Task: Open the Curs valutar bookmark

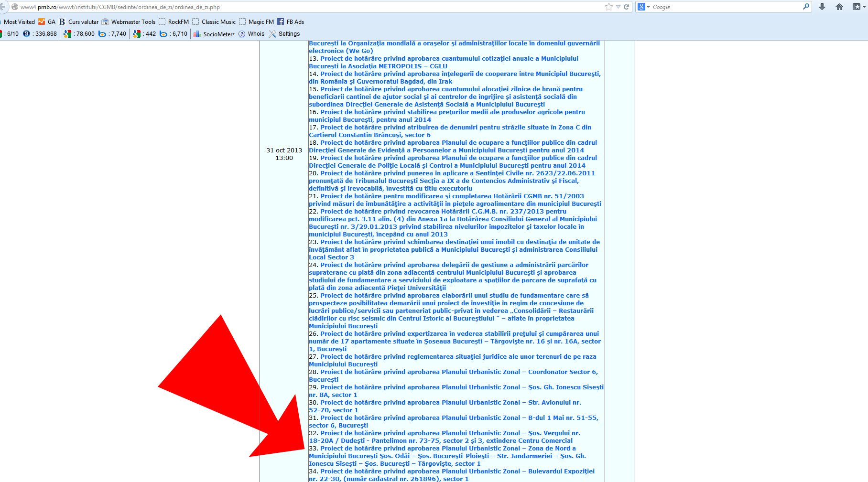Action: (79, 21)
